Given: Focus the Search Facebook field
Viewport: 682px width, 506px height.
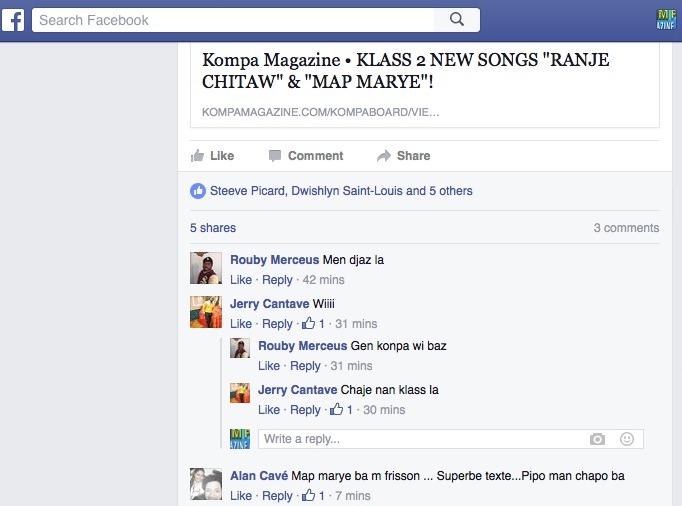Looking at the screenshot, I should point(233,20).
